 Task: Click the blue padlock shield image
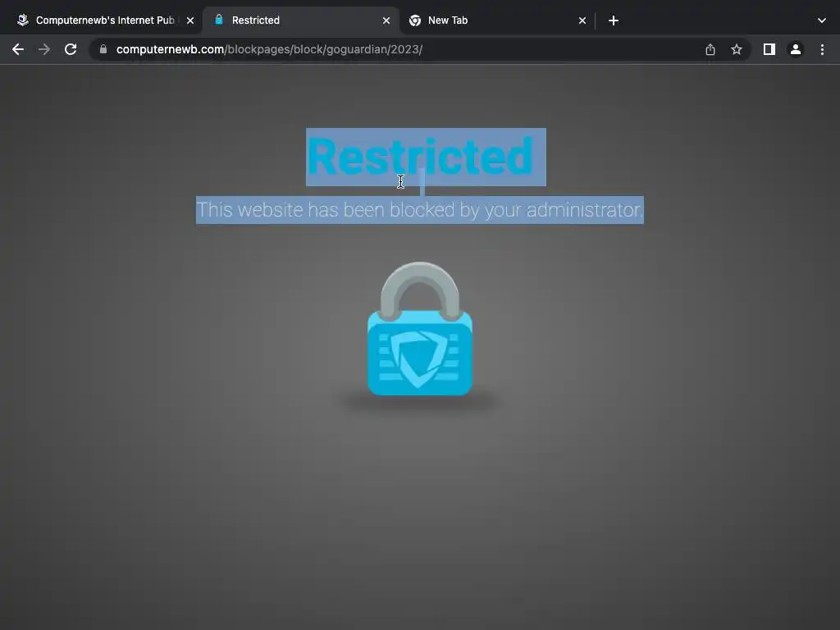420,329
